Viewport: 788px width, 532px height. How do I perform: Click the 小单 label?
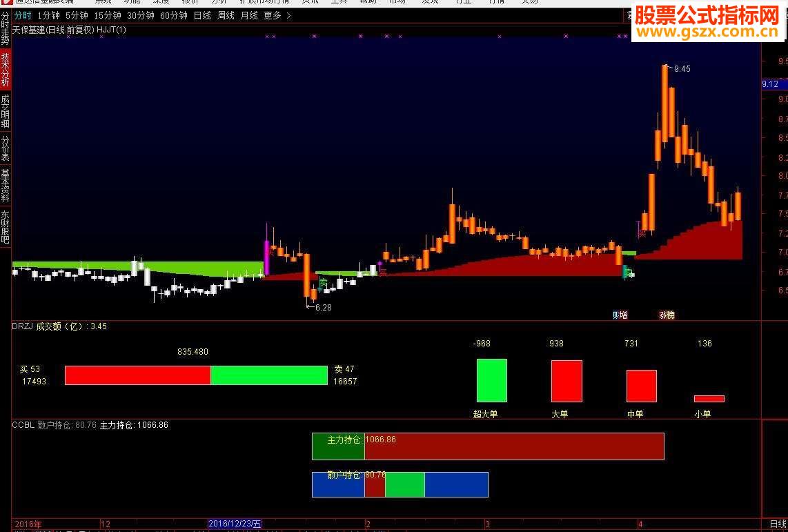coord(702,415)
